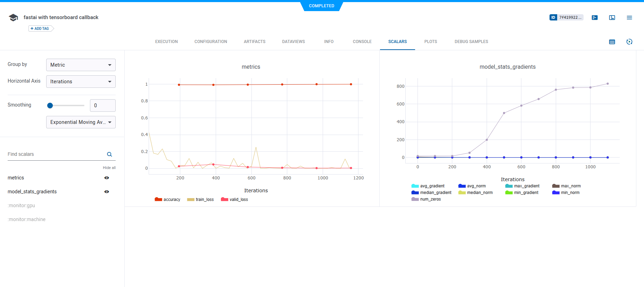The image size is (644, 287).
Task: Open the experiment description icon
Action: pyautogui.click(x=595, y=18)
